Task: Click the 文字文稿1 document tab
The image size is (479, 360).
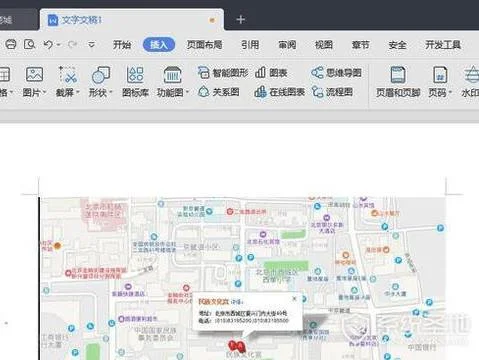Action: coord(131,20)
